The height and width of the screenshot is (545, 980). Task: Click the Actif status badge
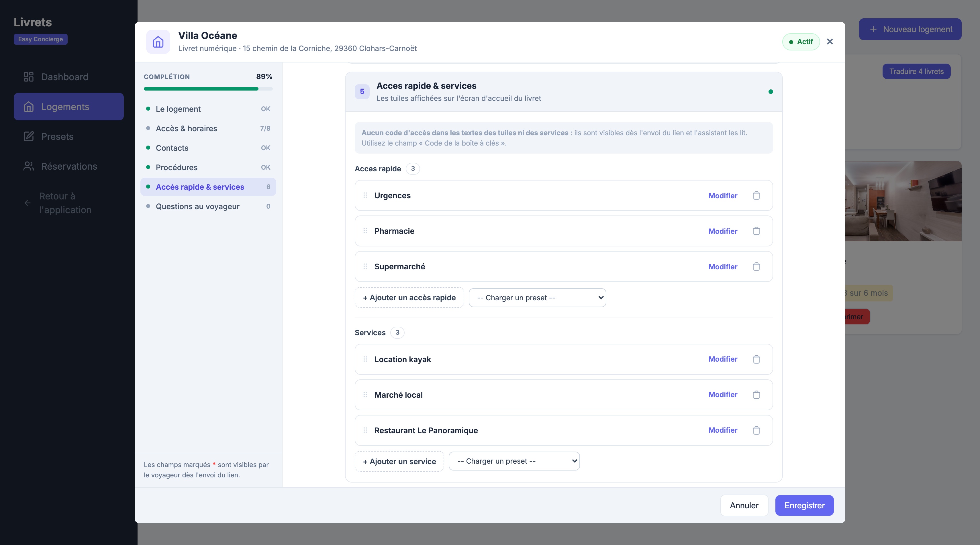[801, 42]
